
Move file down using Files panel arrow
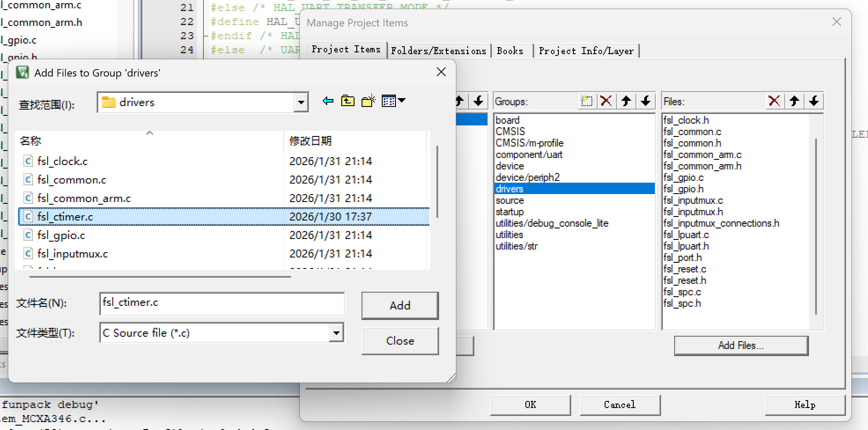click(814, 101)
